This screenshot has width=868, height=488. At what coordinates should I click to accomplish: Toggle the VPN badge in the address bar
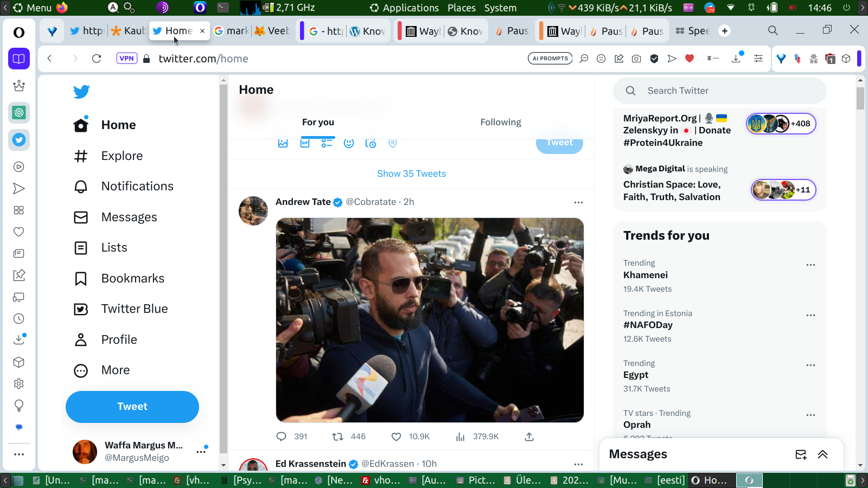click(x=127, y=59)
